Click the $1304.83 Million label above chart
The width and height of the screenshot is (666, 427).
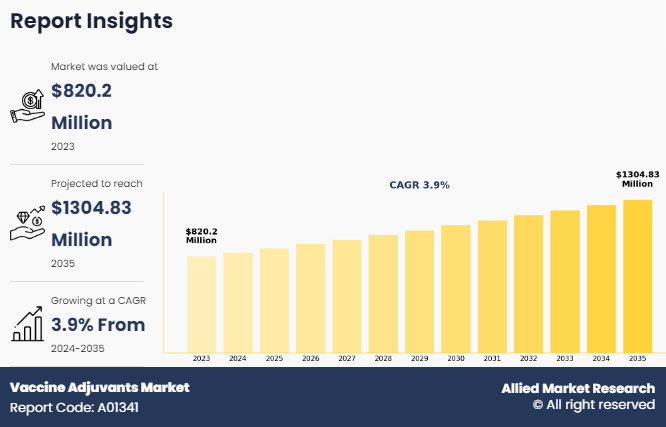(637, 179)
